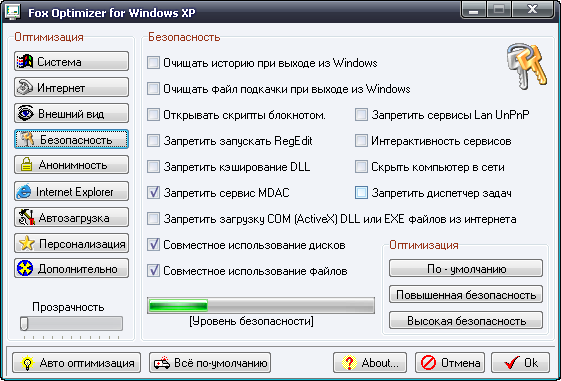
Task: Uncheck Совместное использование дисков
Action: [153, 245]
